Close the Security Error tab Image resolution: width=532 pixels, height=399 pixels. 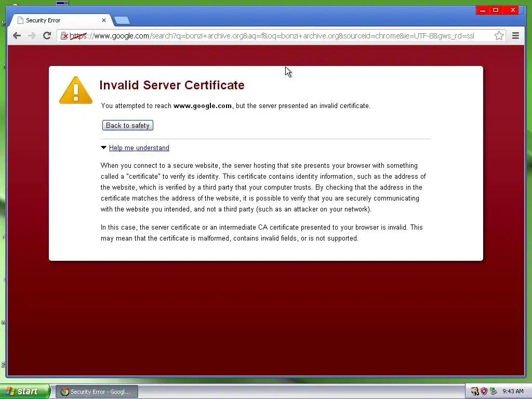(x=104, y=20)
